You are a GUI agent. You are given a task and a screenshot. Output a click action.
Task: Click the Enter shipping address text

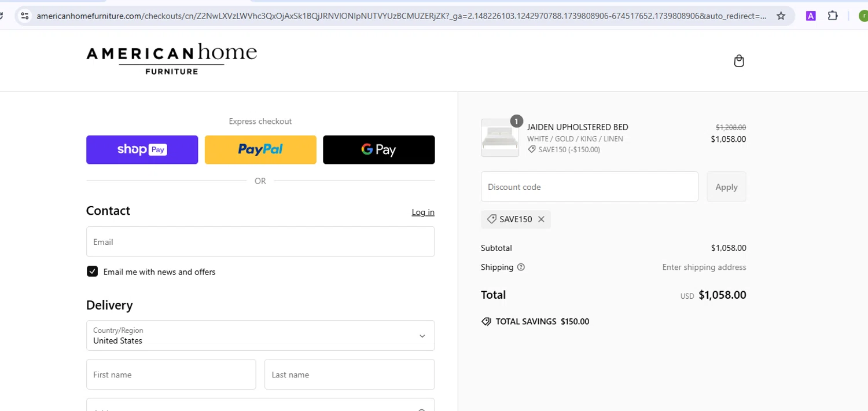pyautogui.click(x=704, y=267)
